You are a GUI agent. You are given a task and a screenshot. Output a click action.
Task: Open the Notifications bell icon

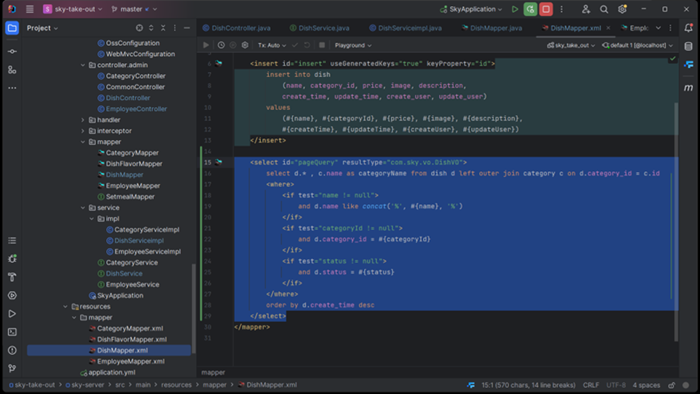pos(688,28)
